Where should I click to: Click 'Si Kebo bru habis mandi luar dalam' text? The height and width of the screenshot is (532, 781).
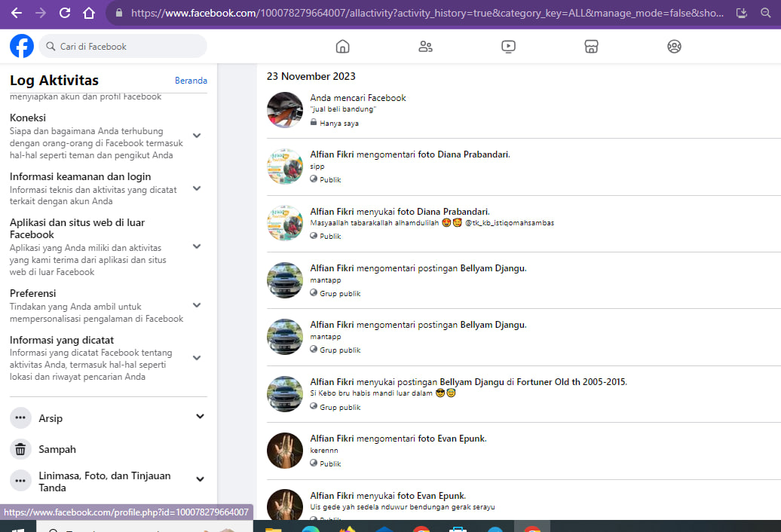point(371,393)
